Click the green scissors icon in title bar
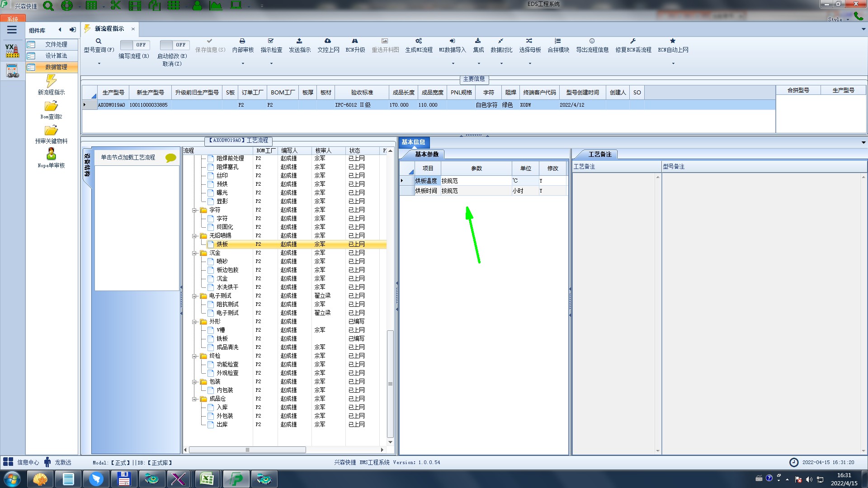 116,6
